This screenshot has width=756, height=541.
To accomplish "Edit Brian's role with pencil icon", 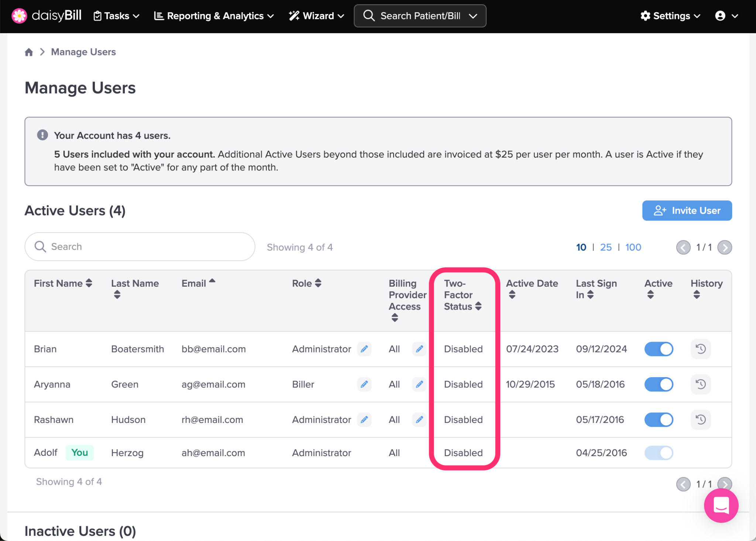I will point(364,349).
